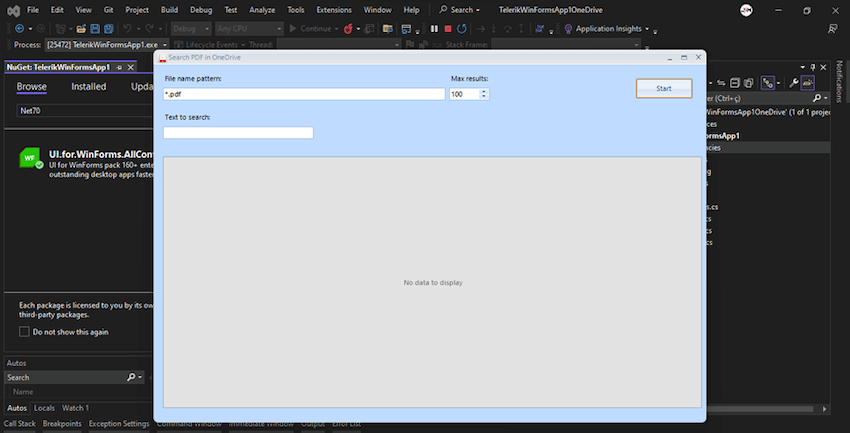Check 'Do not show this again'
850x433 pixels.
click(x=24, y=332)
